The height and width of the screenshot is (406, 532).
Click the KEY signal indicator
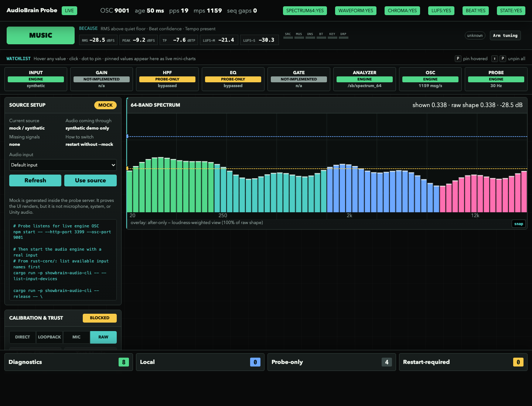(x=332, y=35)
